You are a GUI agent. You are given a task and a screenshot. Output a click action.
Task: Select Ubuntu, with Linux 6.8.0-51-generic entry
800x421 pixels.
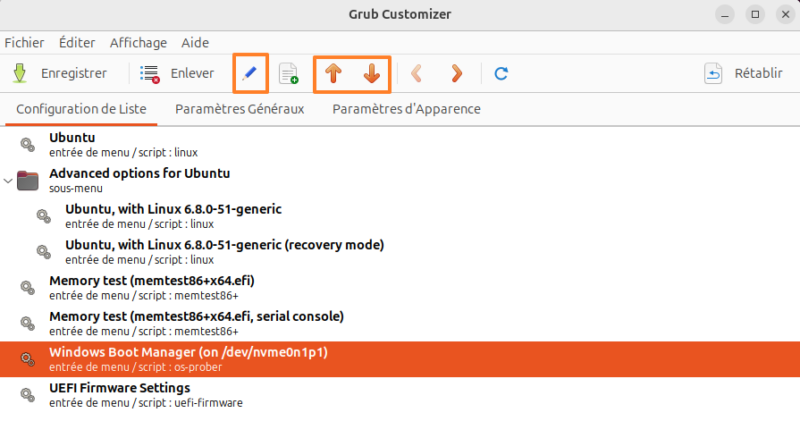[400, 216]
